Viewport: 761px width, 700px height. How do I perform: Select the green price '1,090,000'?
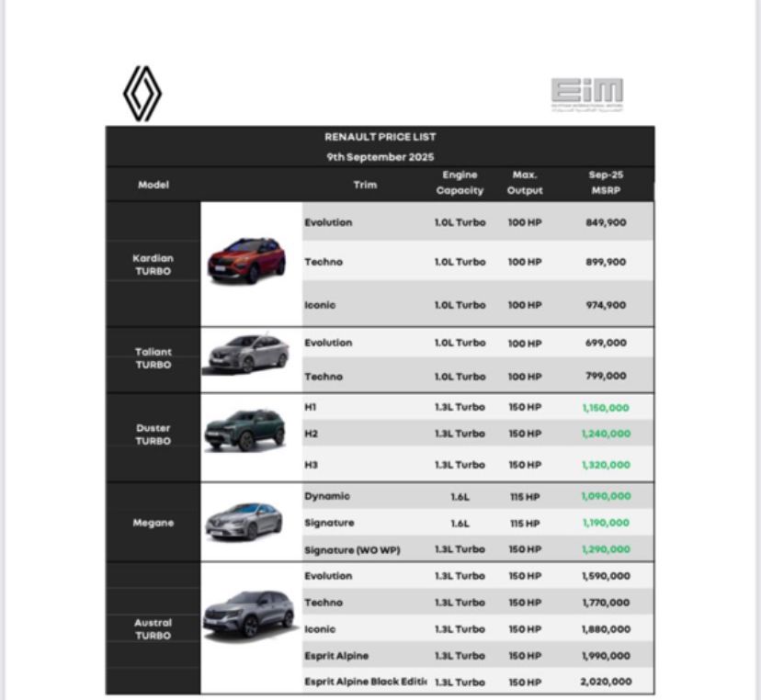[606, 496]
